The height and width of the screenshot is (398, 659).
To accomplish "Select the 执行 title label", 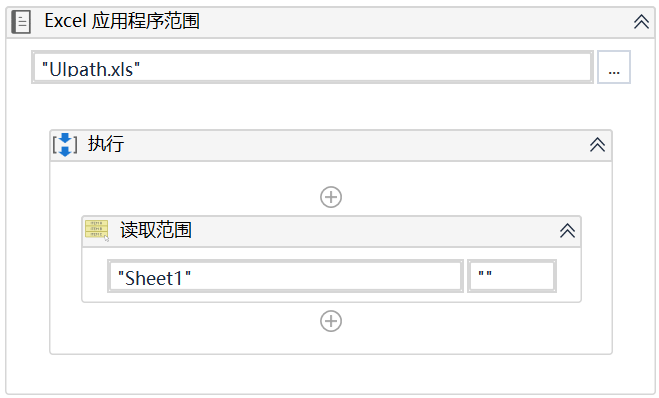I will pos(105,144).
